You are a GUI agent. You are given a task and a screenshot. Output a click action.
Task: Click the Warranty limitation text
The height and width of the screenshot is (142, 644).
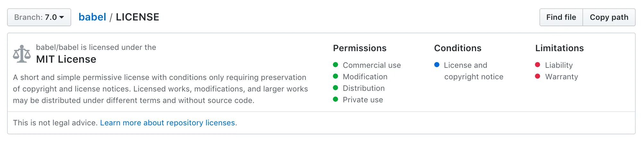[561, 77]
